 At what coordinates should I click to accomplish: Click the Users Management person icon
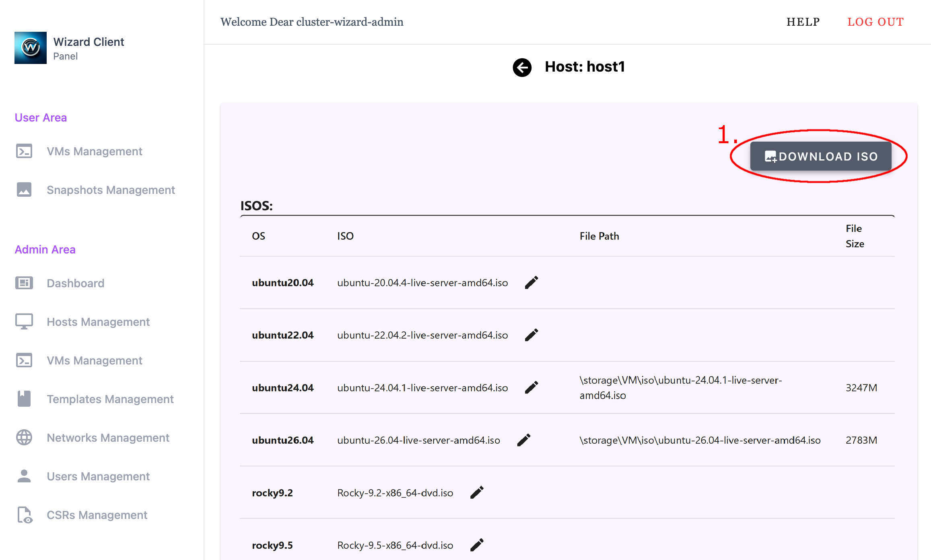[24, 476]
